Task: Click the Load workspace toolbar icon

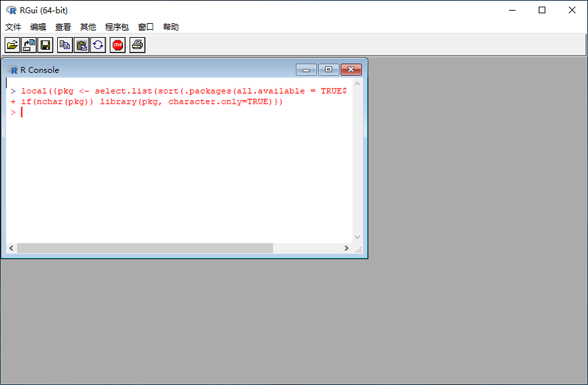Action: coord(29,45)
